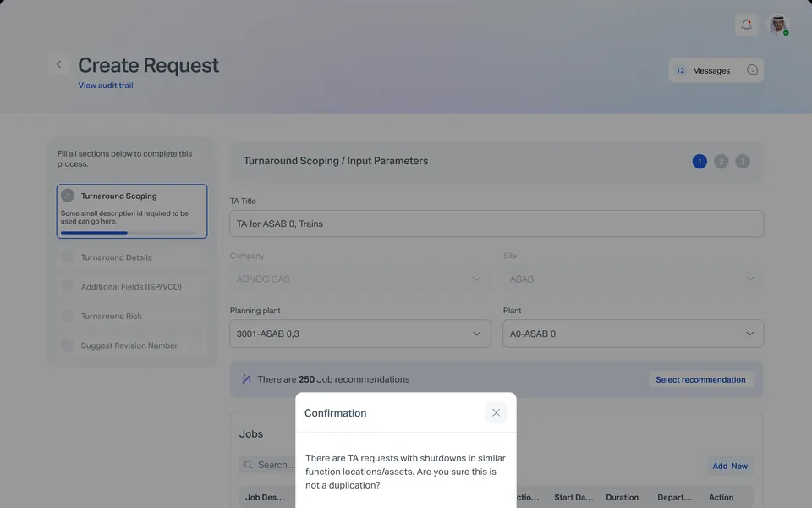812x508 pixels.
Task: Click the search magnifier icon in Jobs
Action: point(248,465)
